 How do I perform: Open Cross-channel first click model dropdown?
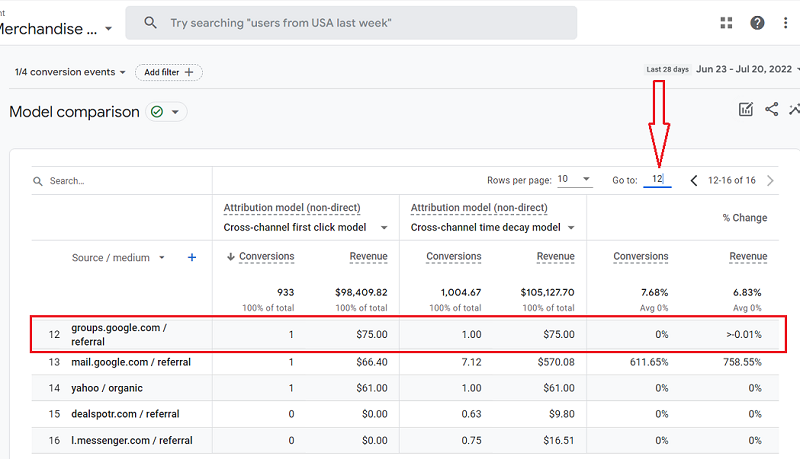305,227
